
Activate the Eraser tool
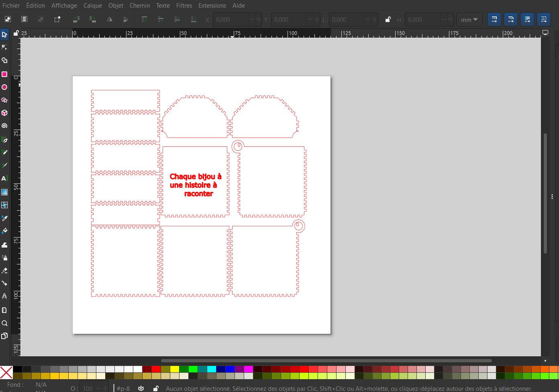pos(4,270)
